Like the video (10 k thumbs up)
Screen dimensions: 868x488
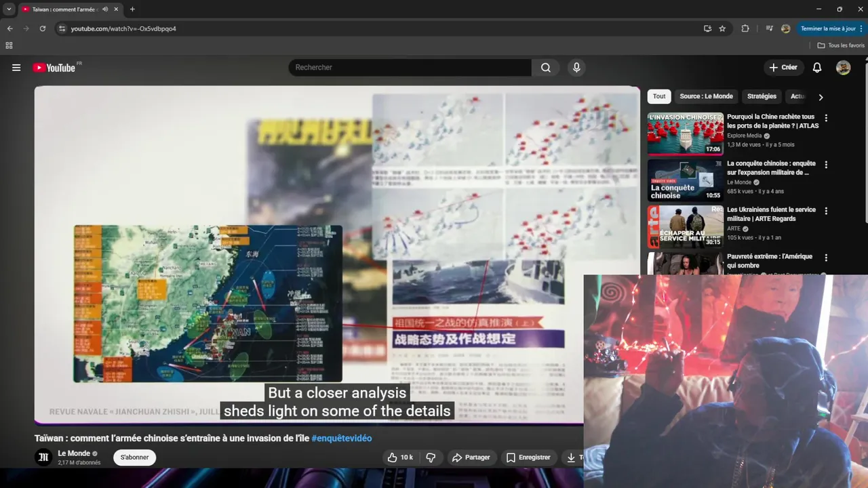click(x=400, y=457)
